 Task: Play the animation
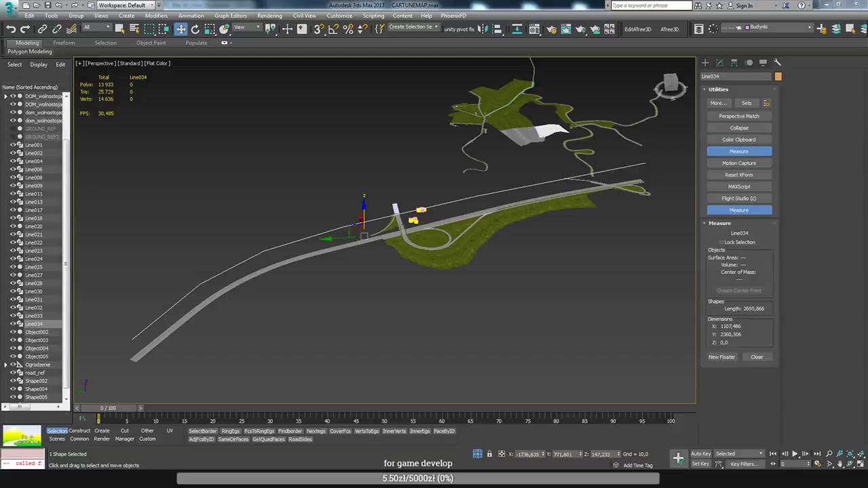tap(795, 453)
